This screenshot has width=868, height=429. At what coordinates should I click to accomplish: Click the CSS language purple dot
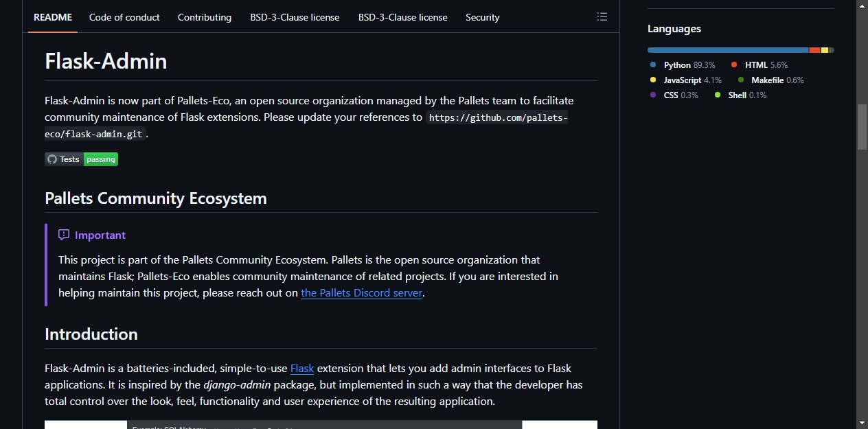653,95
